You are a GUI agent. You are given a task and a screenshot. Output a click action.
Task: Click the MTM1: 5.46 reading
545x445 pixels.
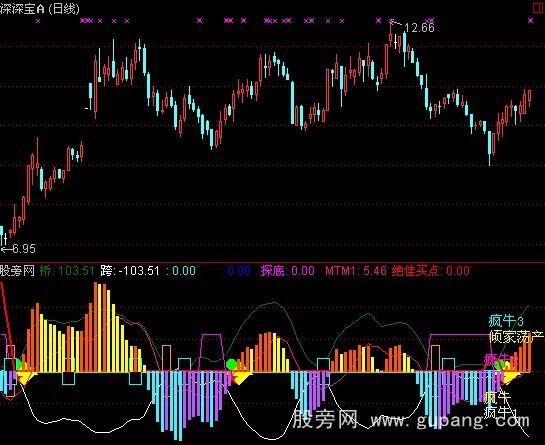pyautogui.click(x=356, y=270)
